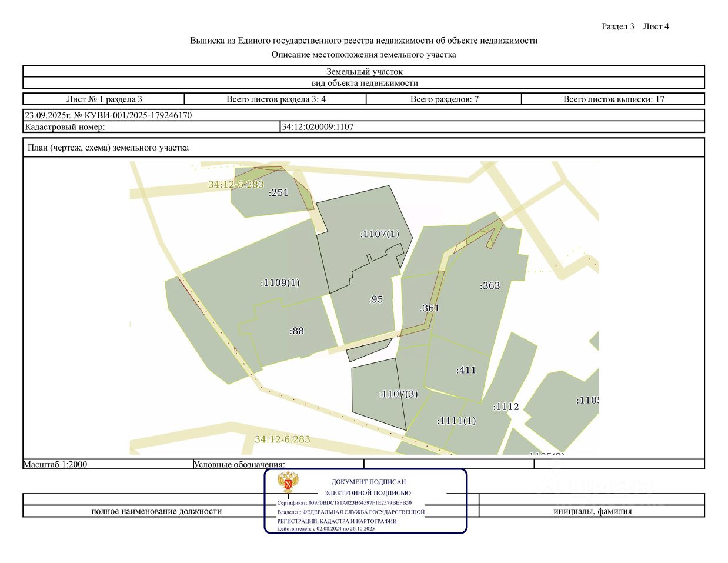Click the cut-off :1105 parcel label at the map's right edge
The width and height of the screenshot is (728, 563).
(587, 400)
